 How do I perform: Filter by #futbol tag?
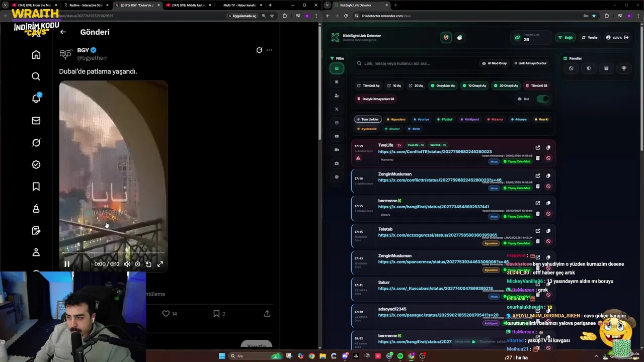point(445,119)
